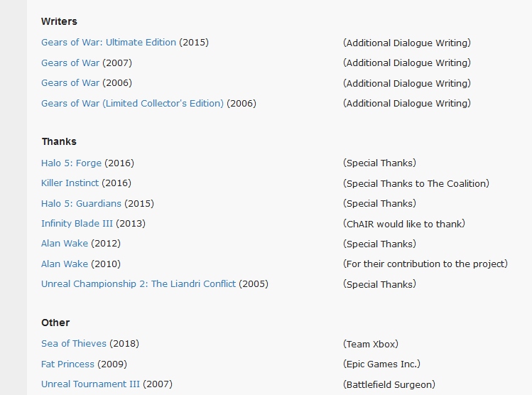The image size is (532, 395).
Task: Open the Unreal Tournament III link
Action: 90,384
